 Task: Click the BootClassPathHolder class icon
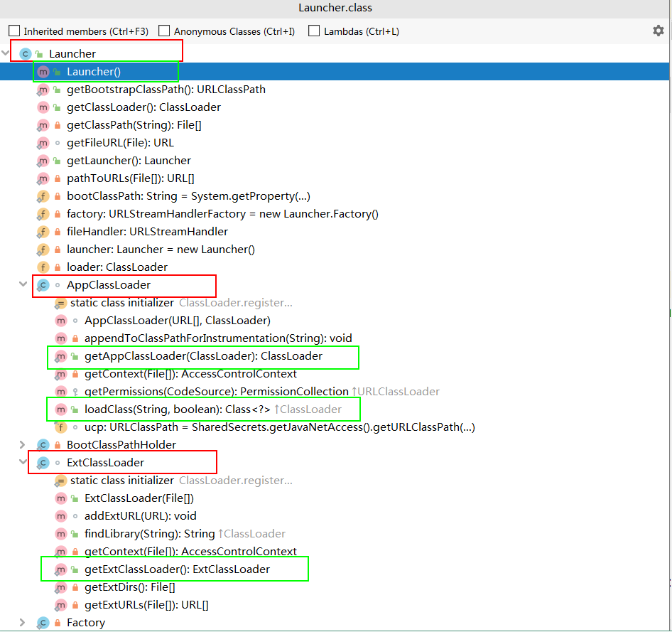click(x=43, y=445)
